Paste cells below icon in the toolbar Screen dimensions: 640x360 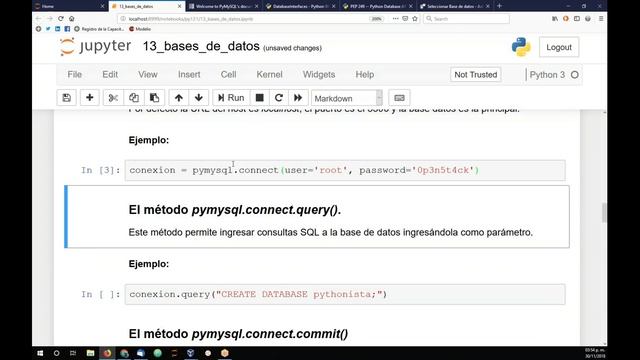coord(154,98)
